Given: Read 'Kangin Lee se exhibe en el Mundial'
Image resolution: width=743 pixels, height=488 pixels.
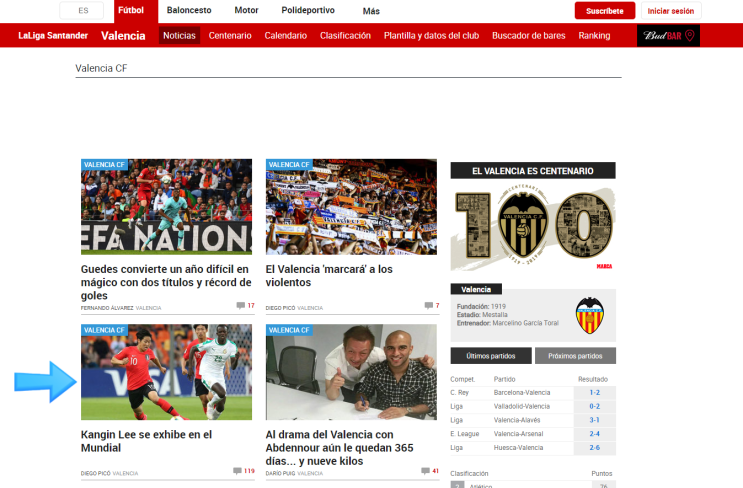Looking at the screenshot, I should pyautogui.click(x=146, y=441).
